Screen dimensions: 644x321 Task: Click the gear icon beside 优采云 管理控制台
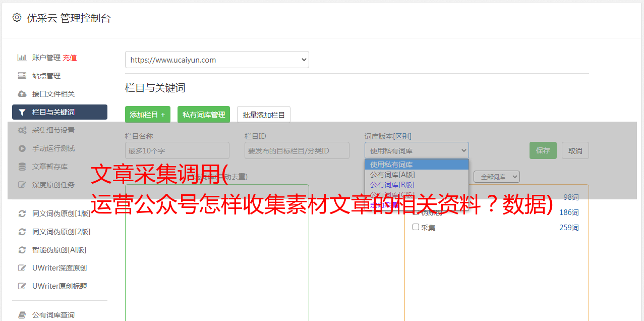[17, 18]
